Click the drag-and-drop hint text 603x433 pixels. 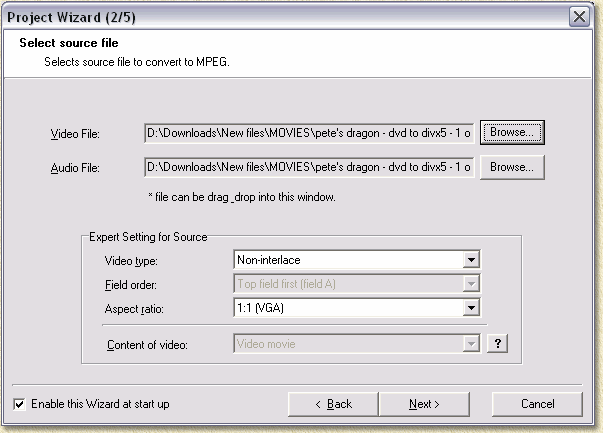pyautogui.click(x=242, y=197)
